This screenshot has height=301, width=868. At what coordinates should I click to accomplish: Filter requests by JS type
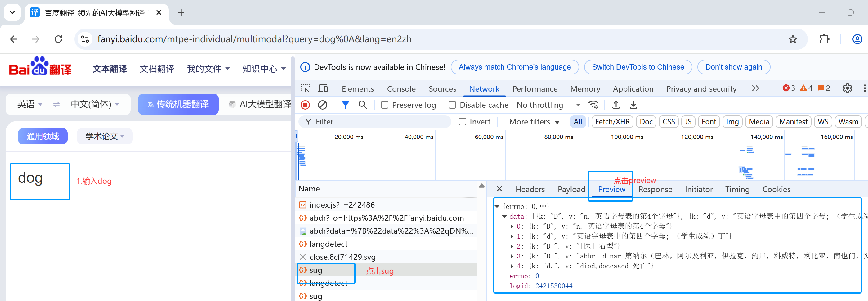[x=688, y=122]
